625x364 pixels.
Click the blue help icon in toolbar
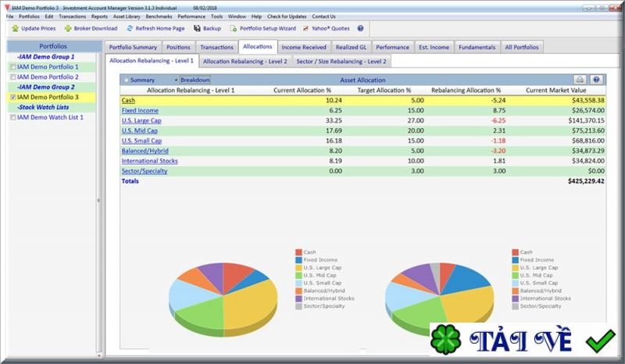(360, 28)
